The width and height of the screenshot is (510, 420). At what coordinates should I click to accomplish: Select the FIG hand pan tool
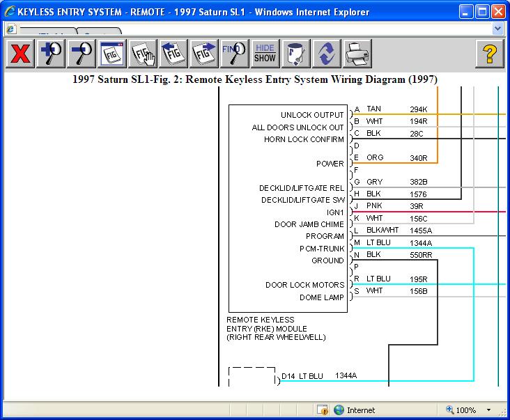click(x=143, y=54)
